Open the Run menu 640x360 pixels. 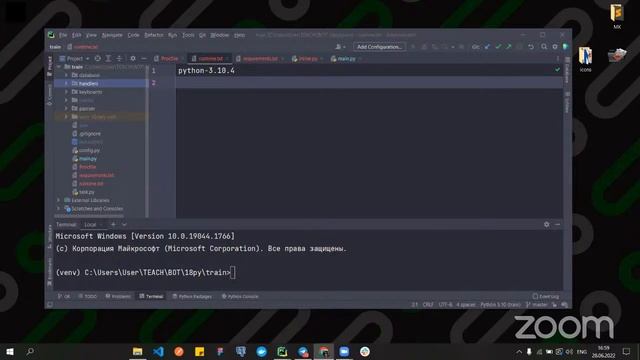pyautogui.click(x=173, y=35)
